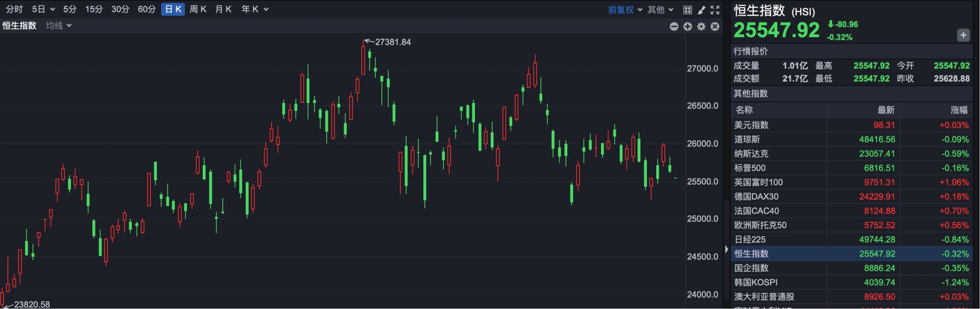Screen dimensions: 980x309
Task: Open the multi-chart grid layout icon
Action: (687, 10)
